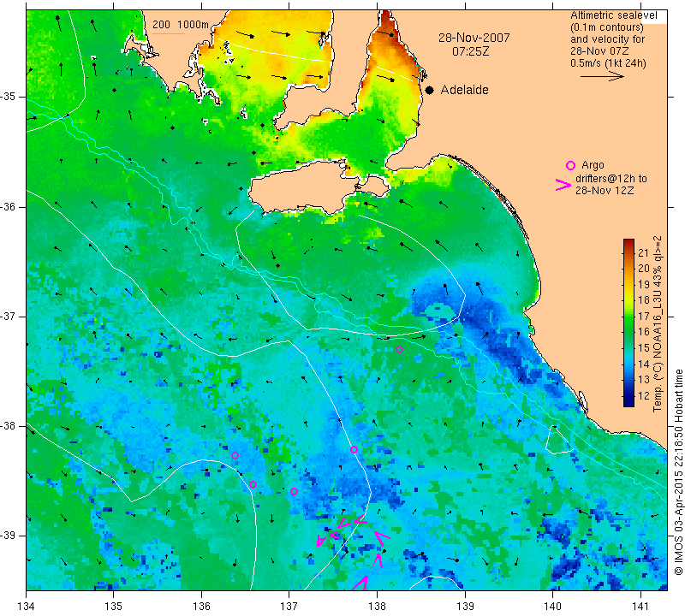This screenshot has height=616, width=685.
Task: Click the dark red top end of the color bar
Action: (x=628, y=242)
